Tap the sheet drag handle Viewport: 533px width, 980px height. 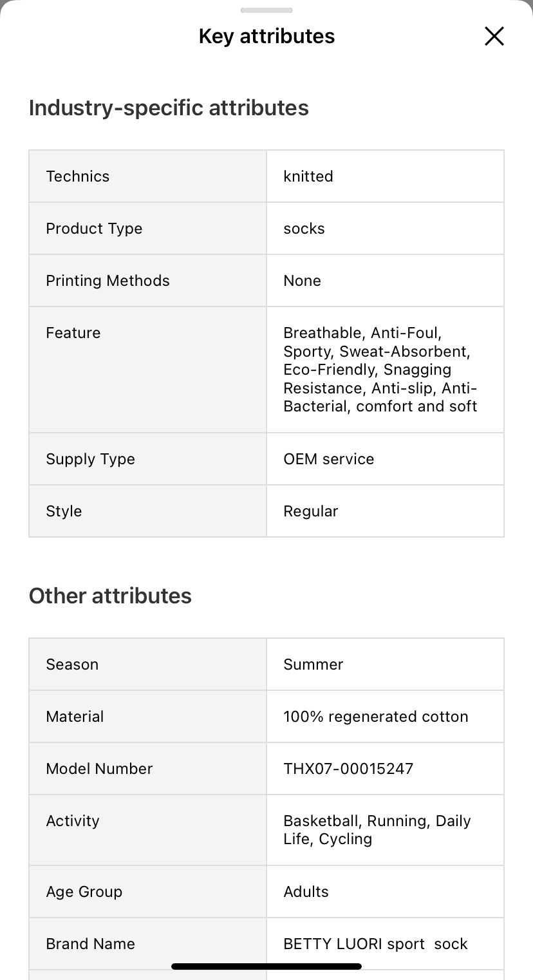tap(266, 10)
